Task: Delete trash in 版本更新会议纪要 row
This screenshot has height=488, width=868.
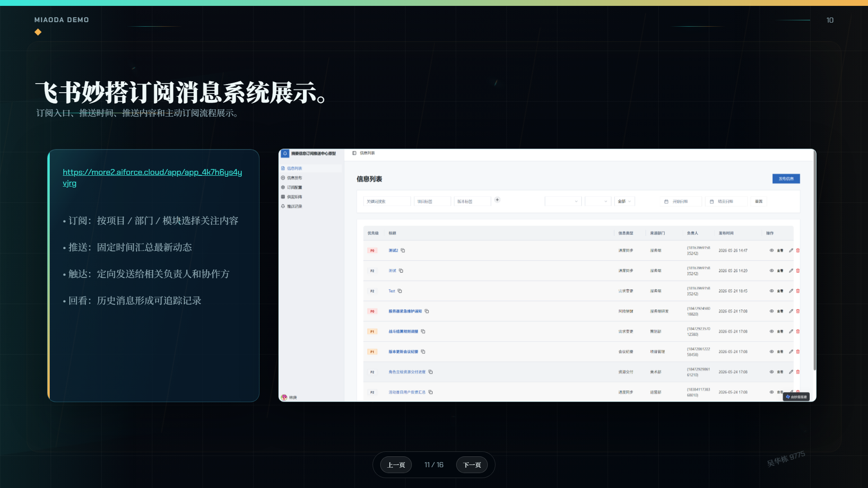Action: pos(798,352)
